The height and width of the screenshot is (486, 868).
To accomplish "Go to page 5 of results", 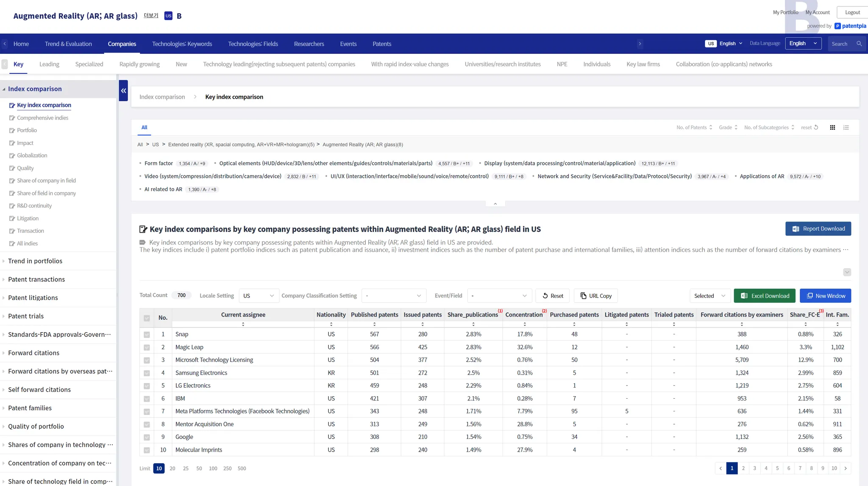I will tap(777, 468).
